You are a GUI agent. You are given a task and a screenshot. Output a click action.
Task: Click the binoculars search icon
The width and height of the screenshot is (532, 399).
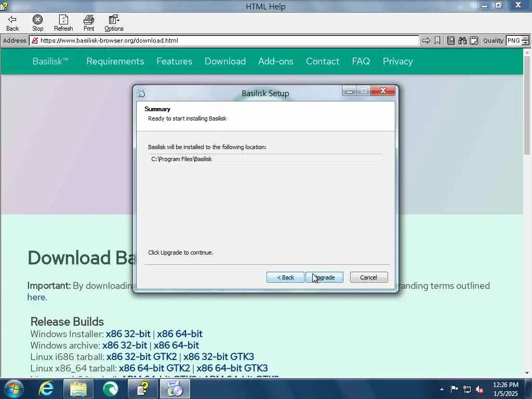(x=462, y=41)
